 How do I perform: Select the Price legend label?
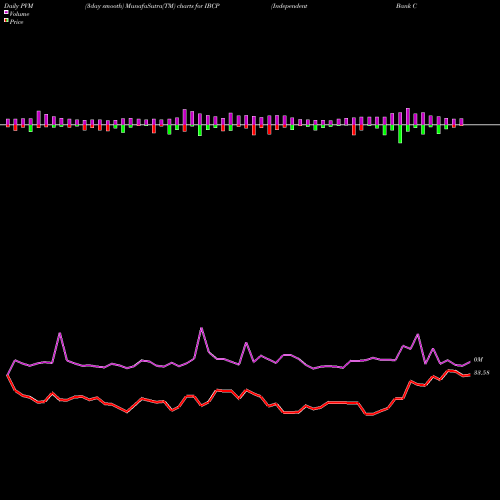point(16,22)
